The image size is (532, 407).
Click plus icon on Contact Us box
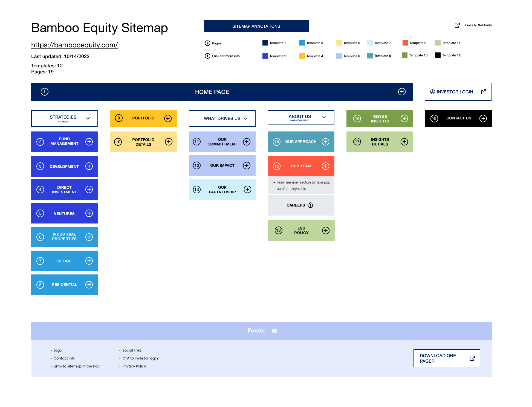483,118
